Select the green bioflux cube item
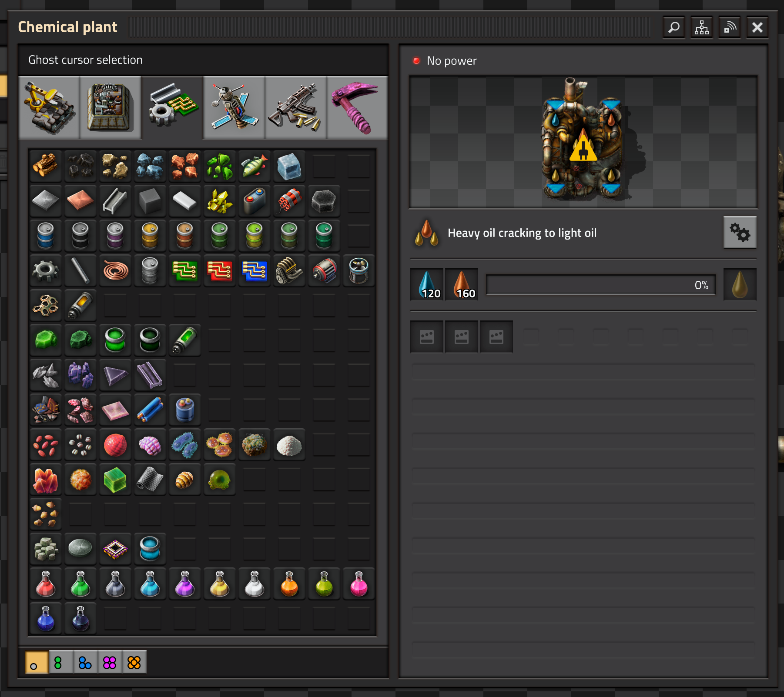 pyautogui.click(x=115, y=479)
